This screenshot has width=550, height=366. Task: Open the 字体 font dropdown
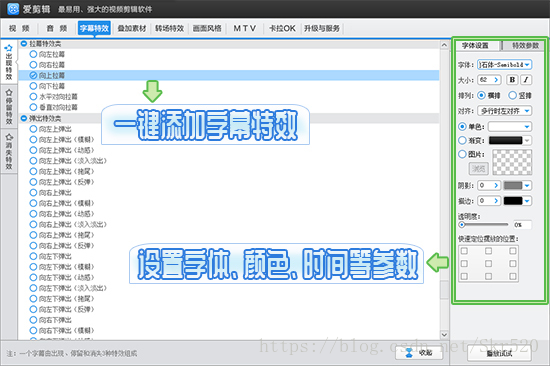[x=504, y=65]
